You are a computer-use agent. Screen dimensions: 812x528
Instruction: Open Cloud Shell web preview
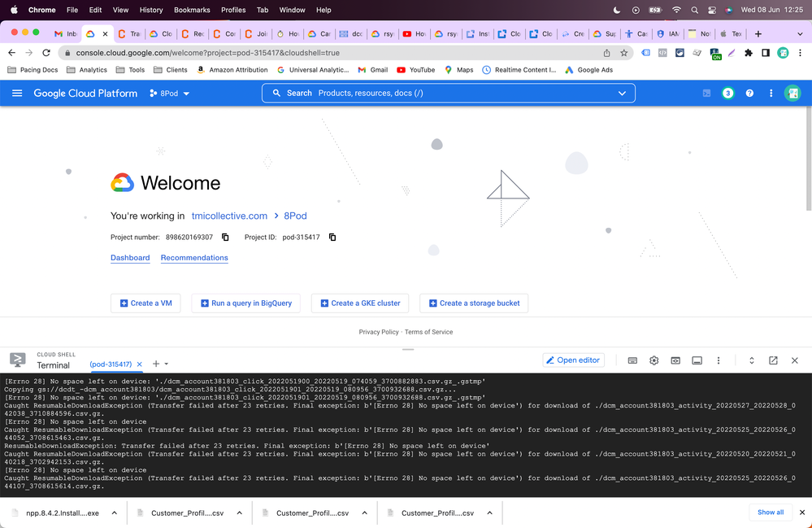click(x=675, y=360)
